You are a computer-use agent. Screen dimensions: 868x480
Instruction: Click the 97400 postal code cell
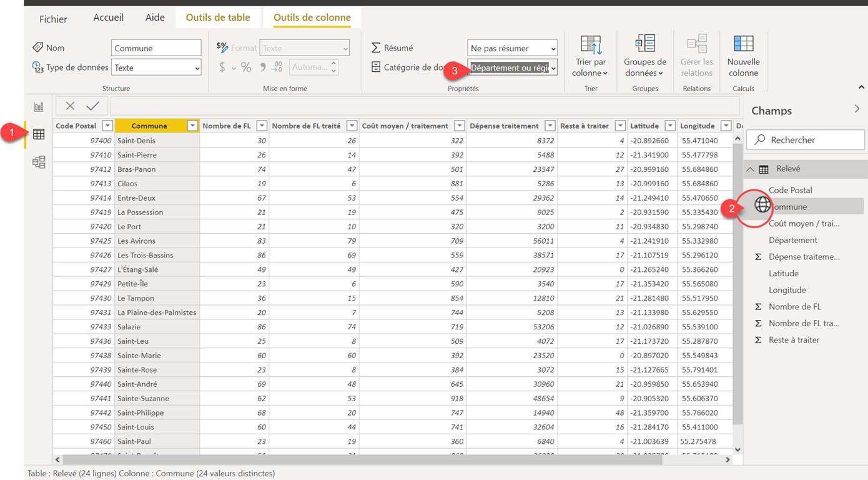[84, 141]
